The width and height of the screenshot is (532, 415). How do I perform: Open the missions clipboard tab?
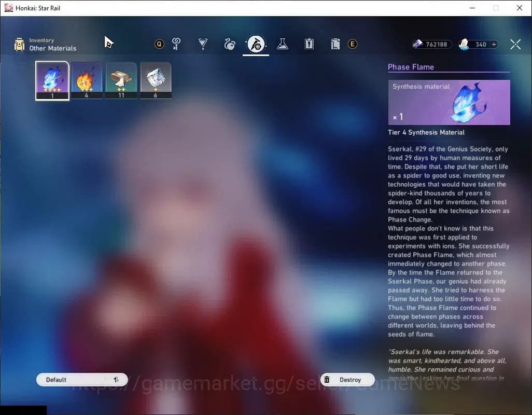309,44
